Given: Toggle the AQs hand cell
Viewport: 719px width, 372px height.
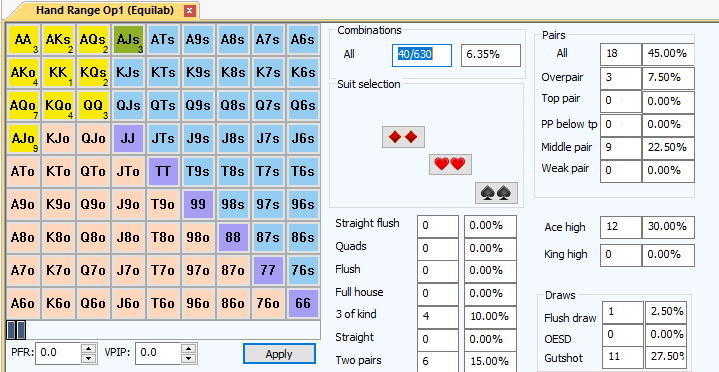Looking at the screenshot, I should coord(93,39).
